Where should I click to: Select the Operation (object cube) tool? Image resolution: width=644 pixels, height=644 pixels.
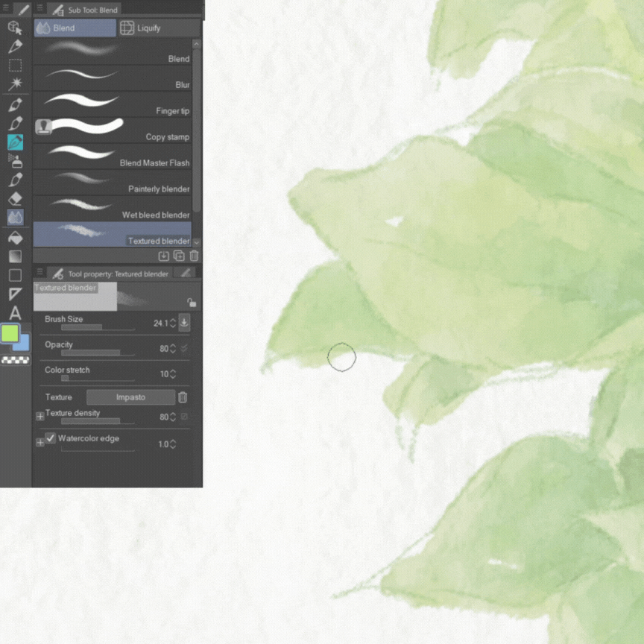click(x=15, y=28)
